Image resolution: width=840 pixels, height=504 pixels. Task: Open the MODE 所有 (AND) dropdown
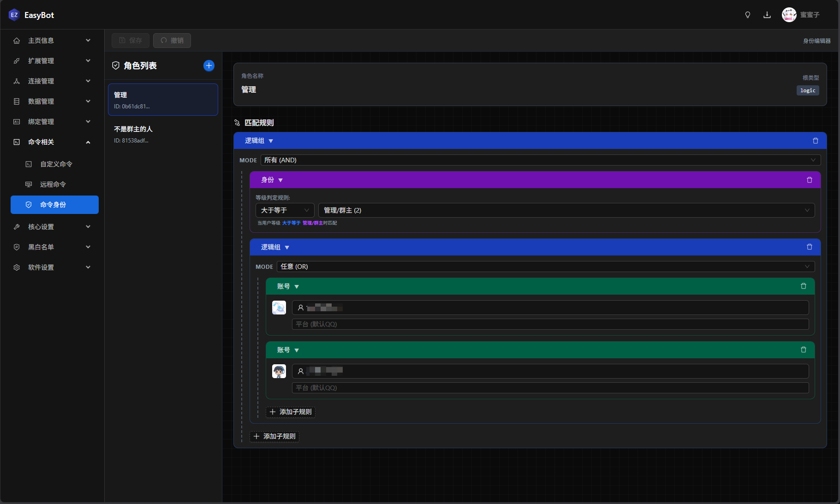point(540,160)
